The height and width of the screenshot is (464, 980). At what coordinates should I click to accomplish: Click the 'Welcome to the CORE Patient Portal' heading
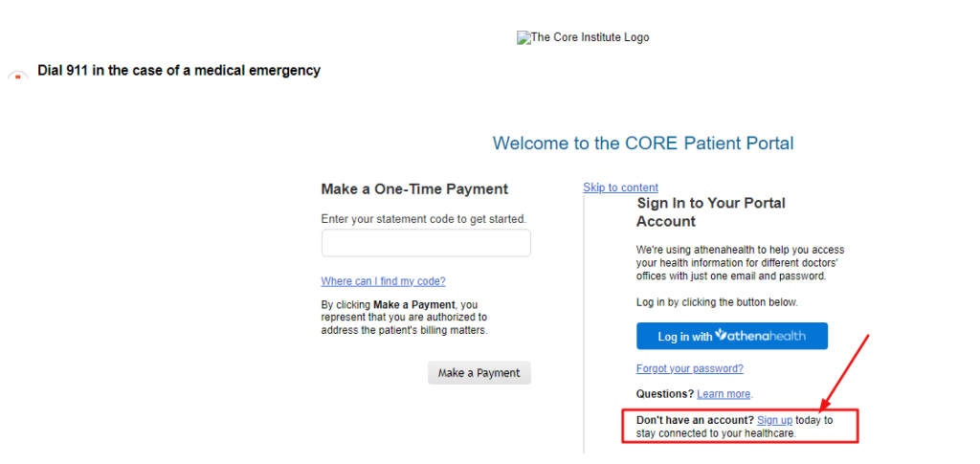(x=643, y=143)
